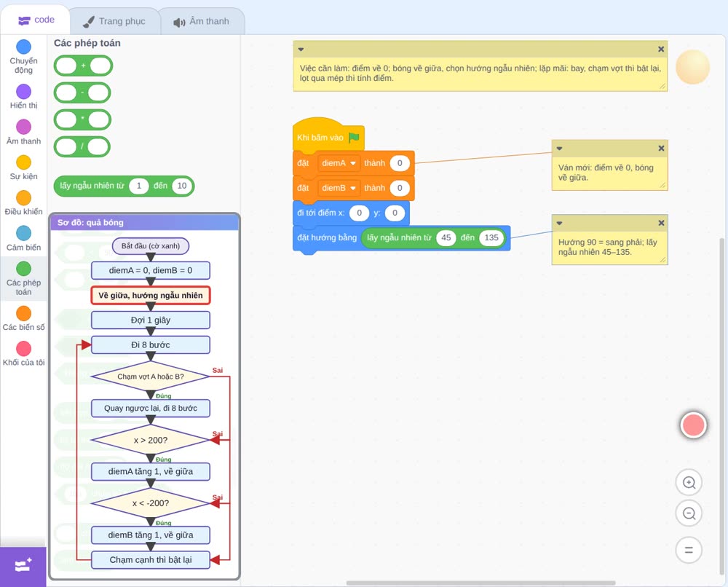Viewport: 728px width, 587px height.
Task: Collapse the top yellow comment with its arrow
Action: point(301,50)
